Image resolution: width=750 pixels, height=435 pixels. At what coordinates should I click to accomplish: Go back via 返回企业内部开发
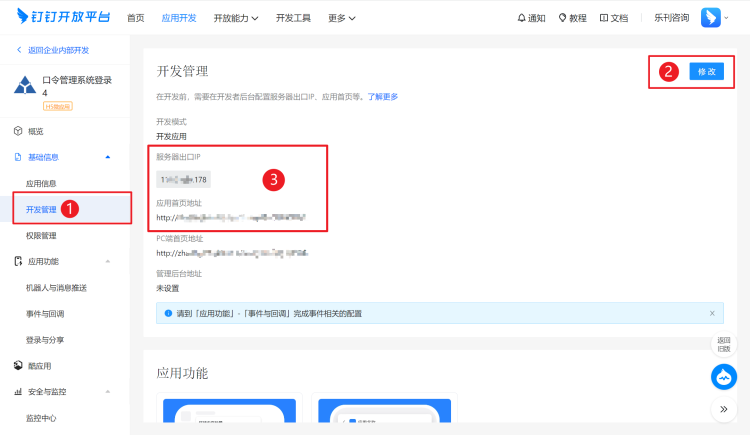tap(61, 50)
